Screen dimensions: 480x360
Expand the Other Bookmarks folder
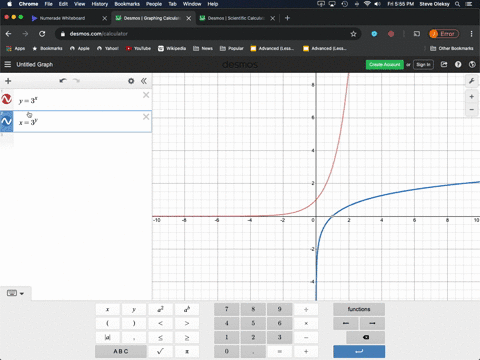pos(452,48)
